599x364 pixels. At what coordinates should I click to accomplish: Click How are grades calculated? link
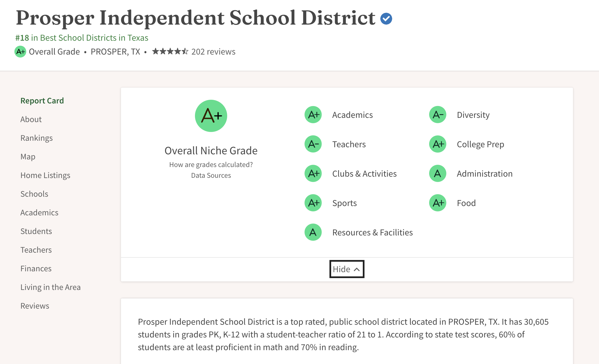tap(211, 164)
